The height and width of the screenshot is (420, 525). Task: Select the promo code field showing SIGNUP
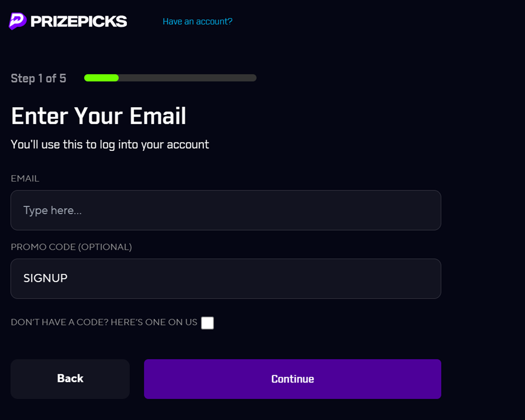click(226, 278)
